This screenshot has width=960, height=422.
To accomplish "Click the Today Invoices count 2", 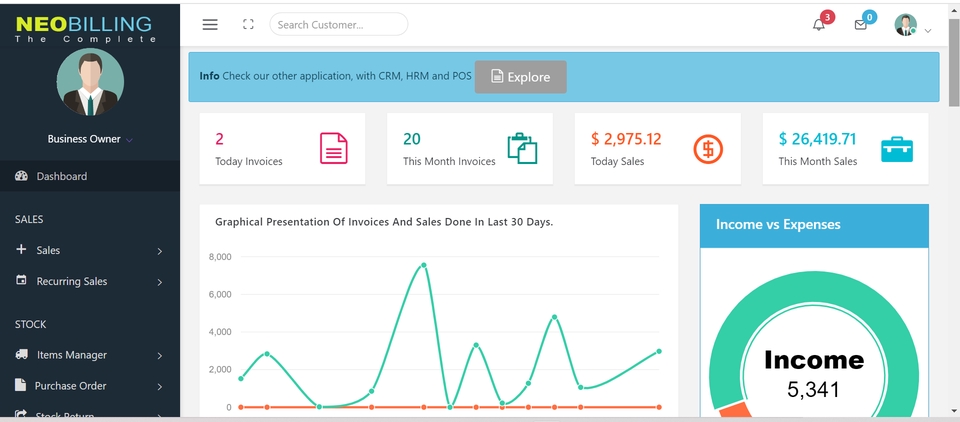I will (219, 139).
